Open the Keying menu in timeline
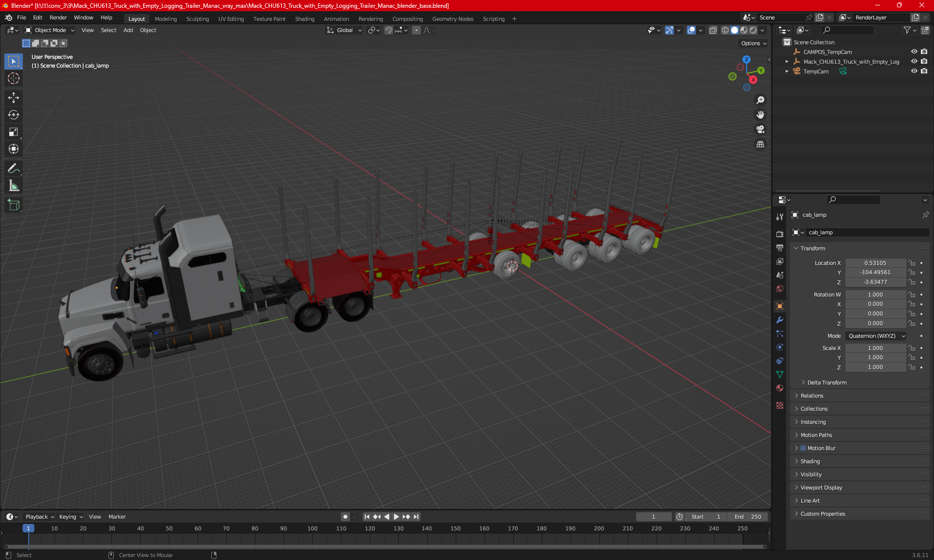Viewport: 934px width, 560px height. click(71, 517)
